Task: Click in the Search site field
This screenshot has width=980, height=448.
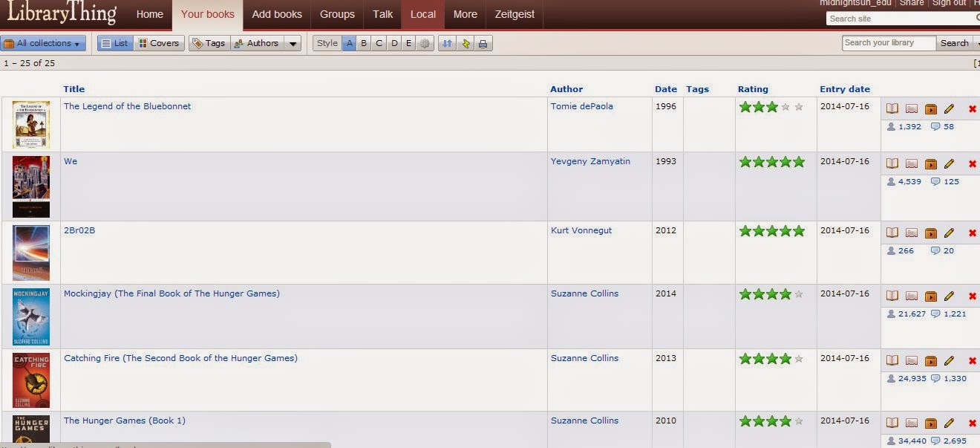Action: 901,19
